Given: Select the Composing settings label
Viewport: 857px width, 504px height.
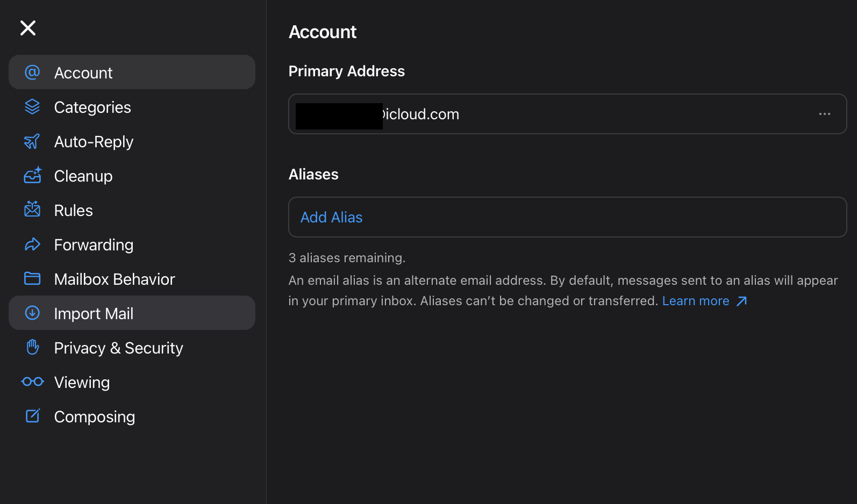Looking at the screenshot, I should 95,417.
